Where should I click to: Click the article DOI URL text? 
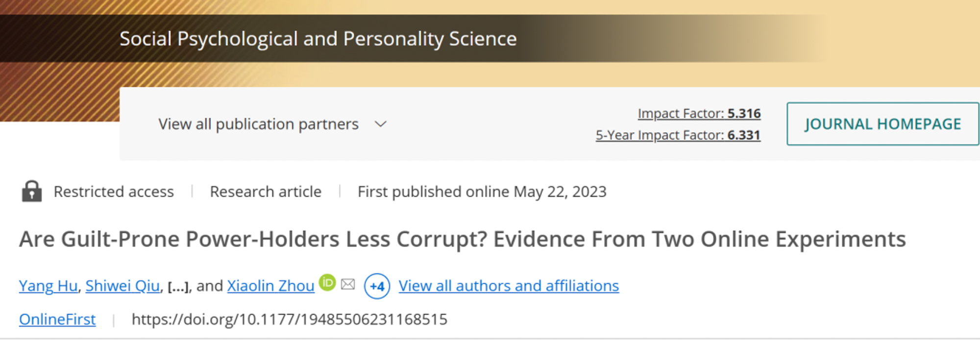(x=289, y=319)
